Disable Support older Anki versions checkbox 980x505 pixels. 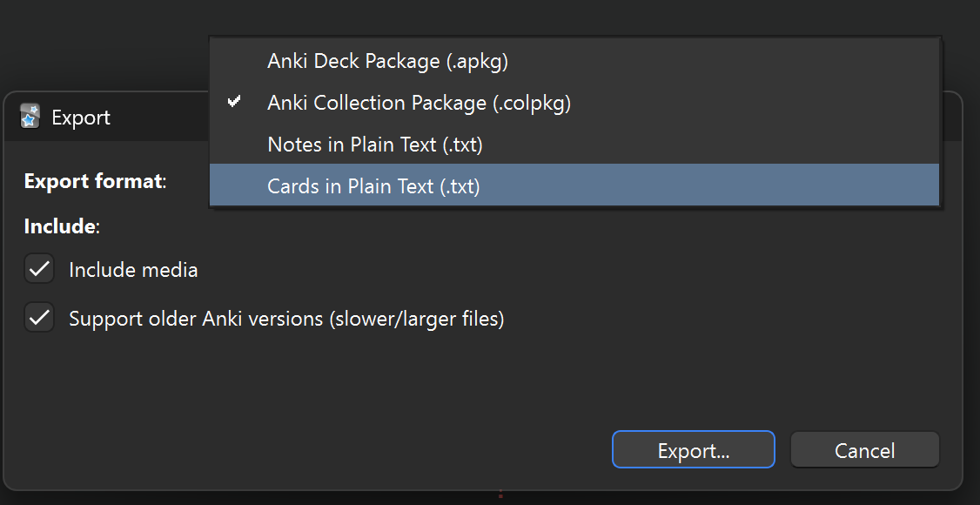39,318
